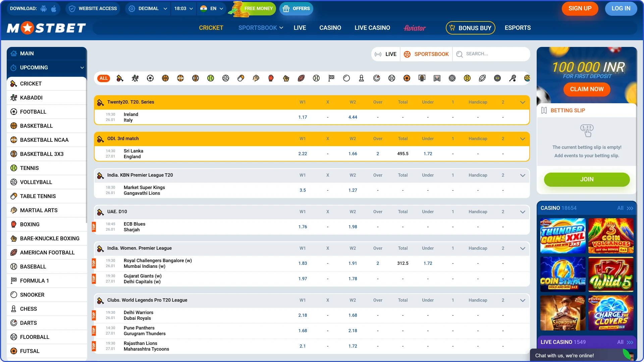Filter events by the Chess pawn icon

(361, 78)
